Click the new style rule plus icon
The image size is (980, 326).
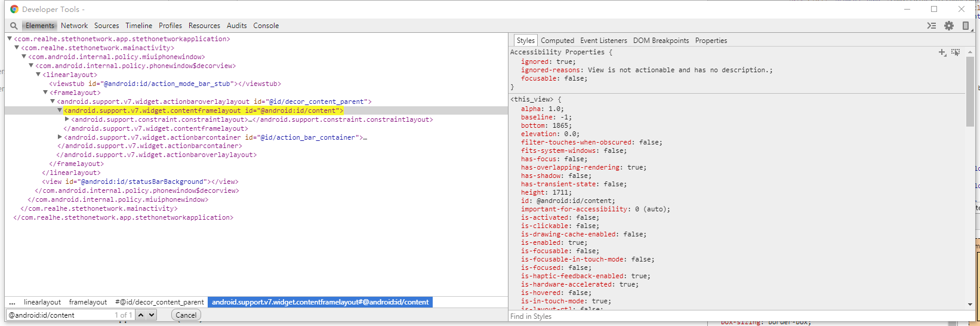point(942,53)
